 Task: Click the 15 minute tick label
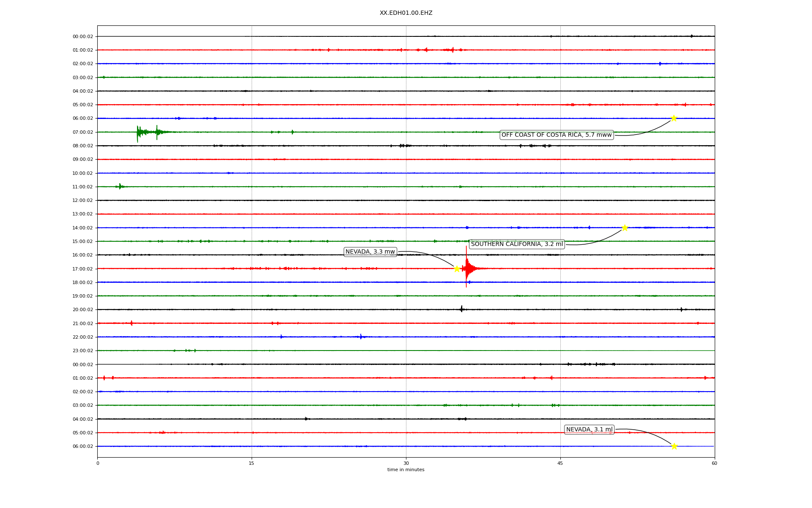click(252, 463)
